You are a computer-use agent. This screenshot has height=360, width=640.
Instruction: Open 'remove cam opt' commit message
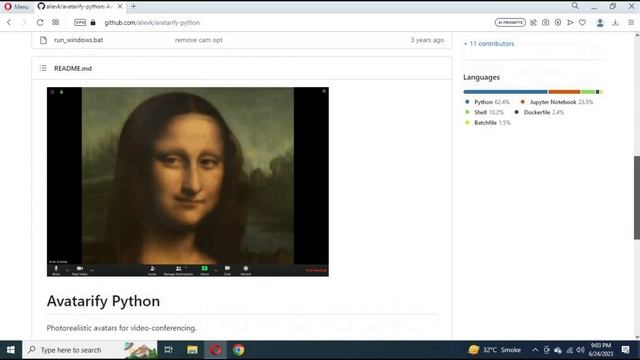(199, 40)
